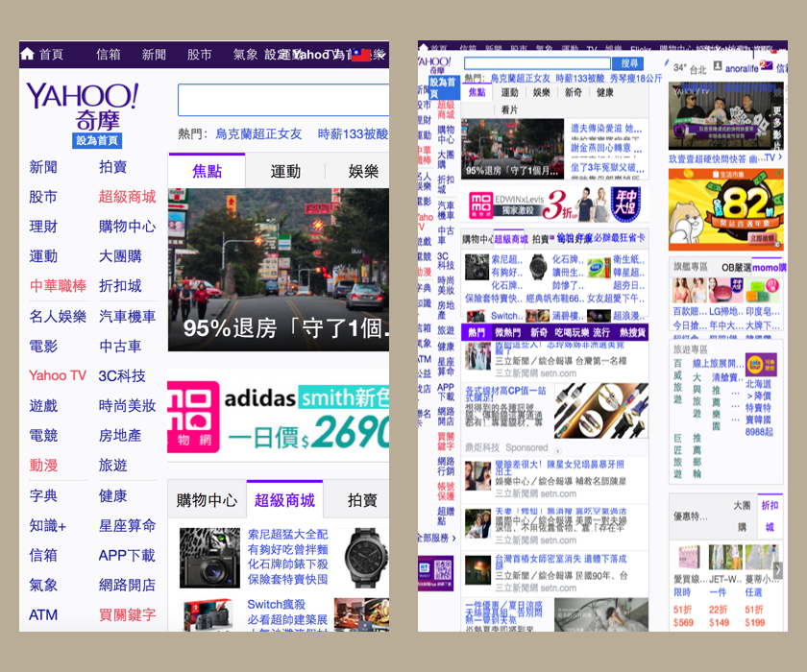
Task: Click the audio cables sponsored ad image
Action: pyautogui.click(x=601, y=410)
